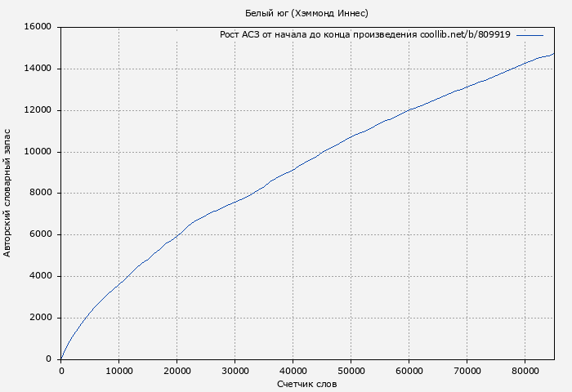Click the 80000 tick label on the X-axis
The image size is (572, 392).
pyautogui.click(x=525, y=370)
